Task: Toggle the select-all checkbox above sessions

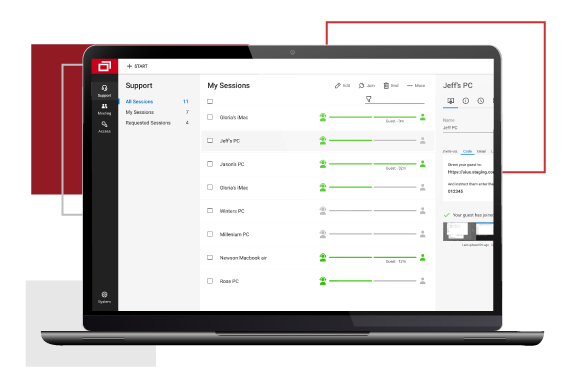Action: pyautogui.click(x=210, y=102)
